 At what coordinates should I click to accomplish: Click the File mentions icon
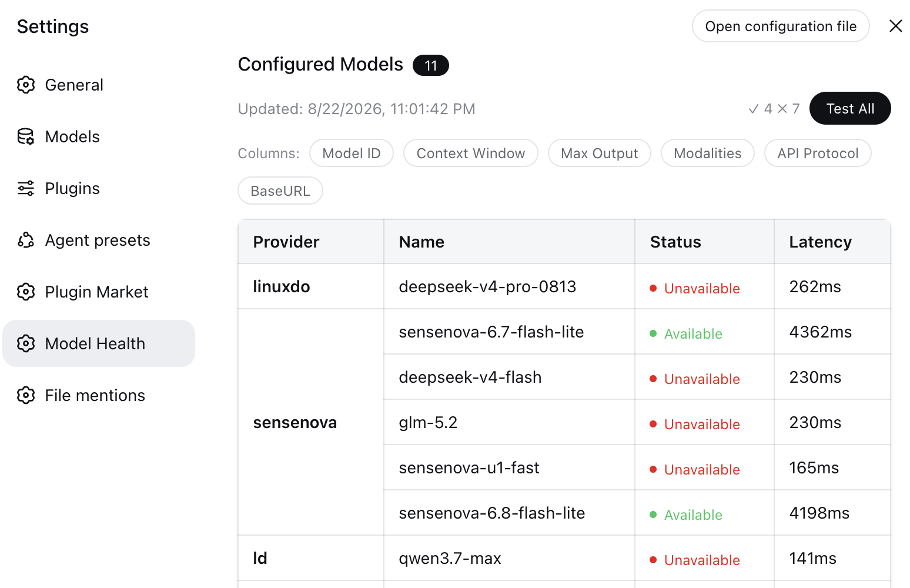pos(26,395)
